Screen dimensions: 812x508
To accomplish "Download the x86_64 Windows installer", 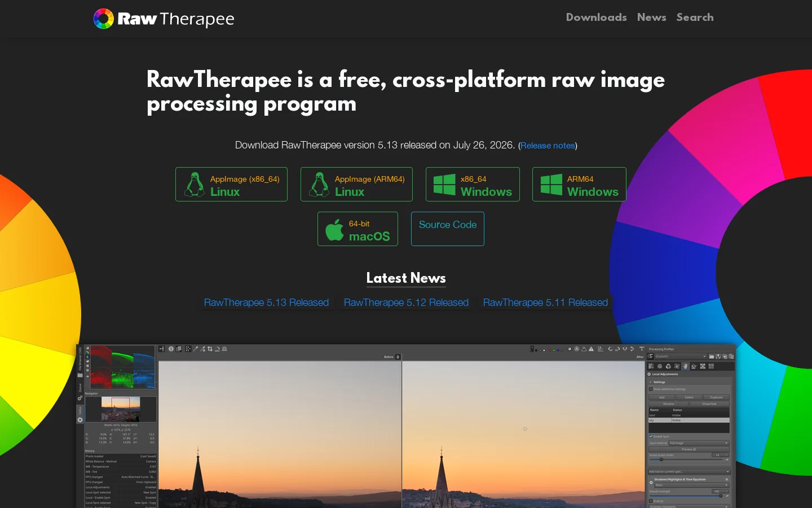I will click(473, 184).
